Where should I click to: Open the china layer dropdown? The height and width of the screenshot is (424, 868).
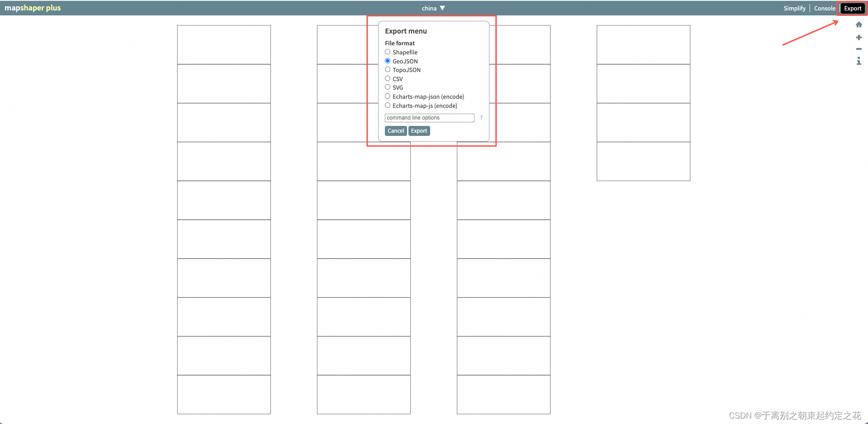point(433,8)
